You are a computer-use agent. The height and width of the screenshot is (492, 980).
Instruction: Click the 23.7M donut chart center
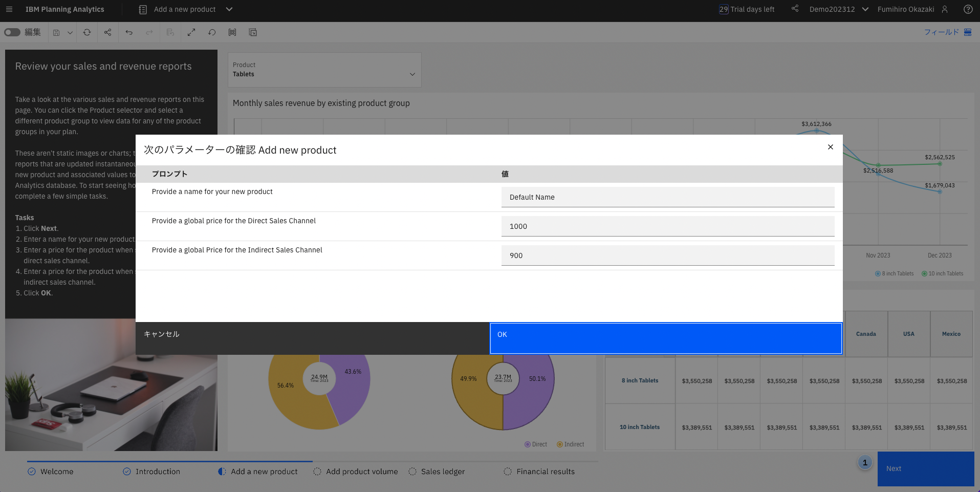(x=503, y=378)
